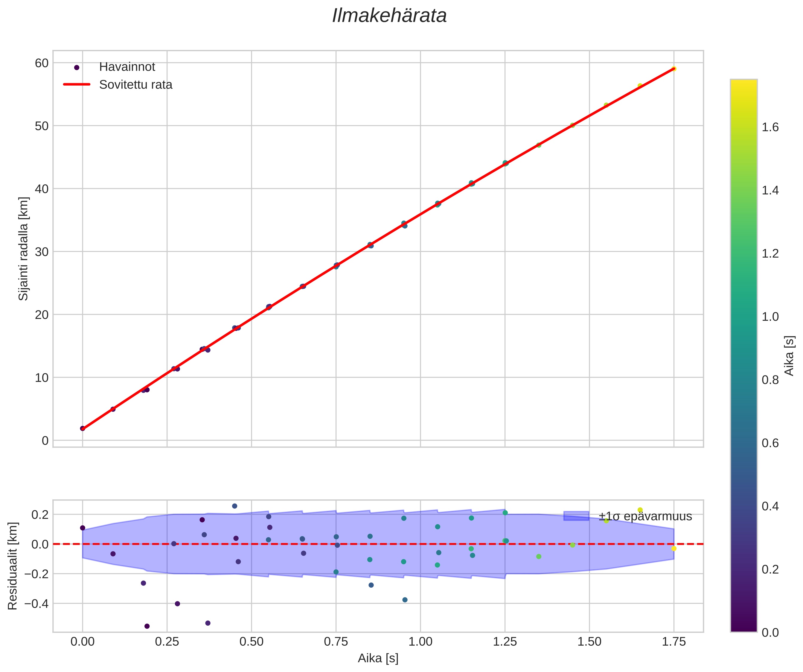Click the bottom Aika [s] x-axis label

click(x=378, y=658)
